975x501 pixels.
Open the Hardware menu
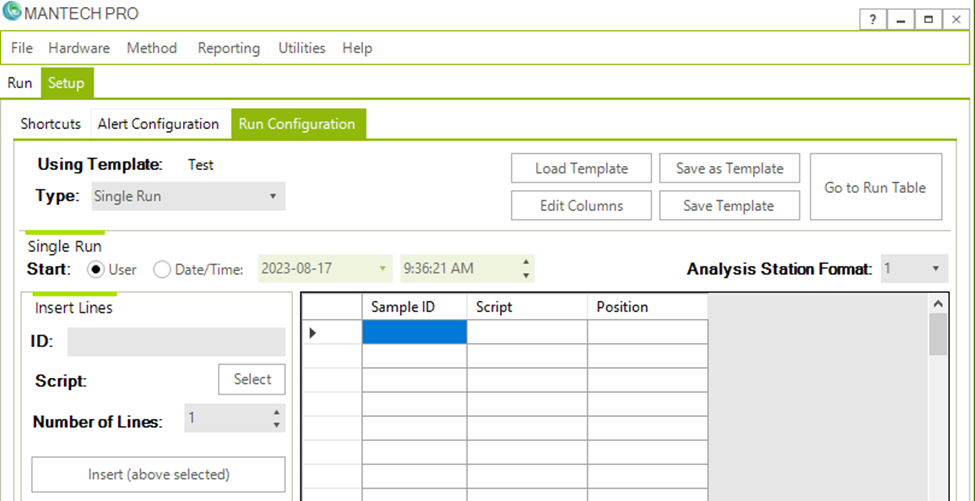tap(79, 48)
